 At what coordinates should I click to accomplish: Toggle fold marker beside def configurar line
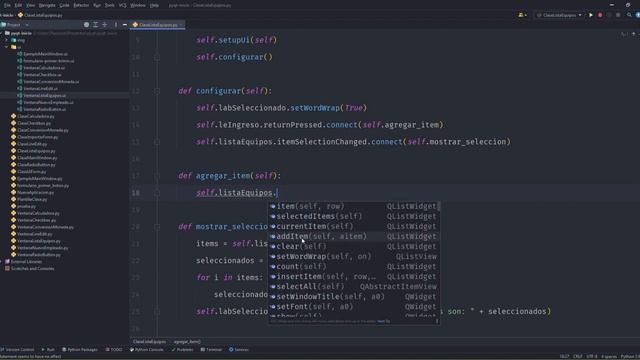point(157,91)
